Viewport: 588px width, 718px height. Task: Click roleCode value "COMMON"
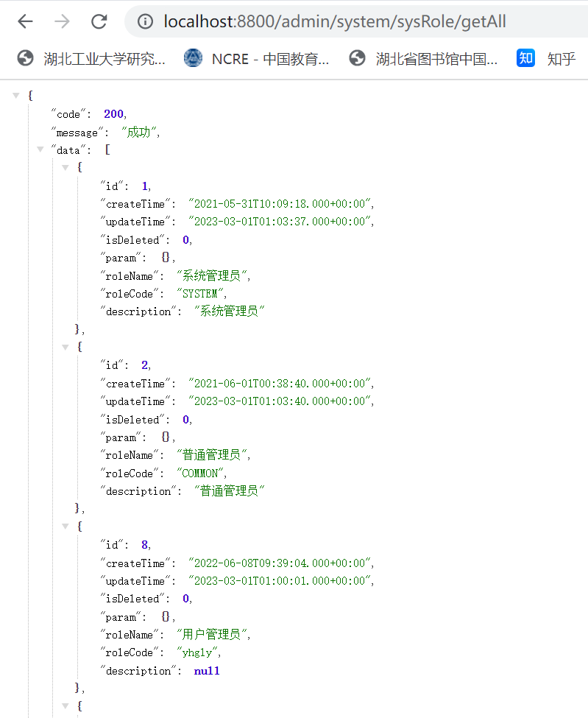click(x=200, y=473)
